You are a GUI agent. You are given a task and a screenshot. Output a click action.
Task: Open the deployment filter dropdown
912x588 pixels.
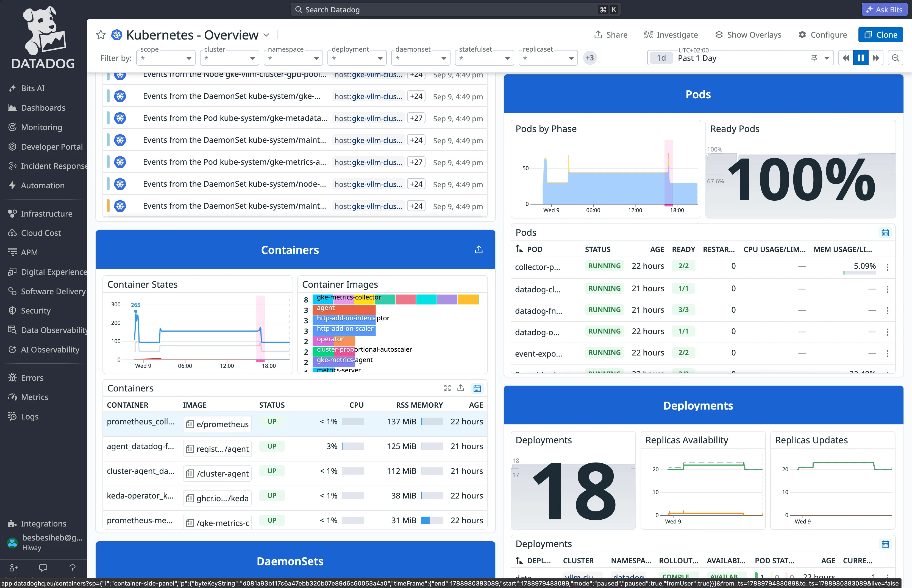point(357,58)
